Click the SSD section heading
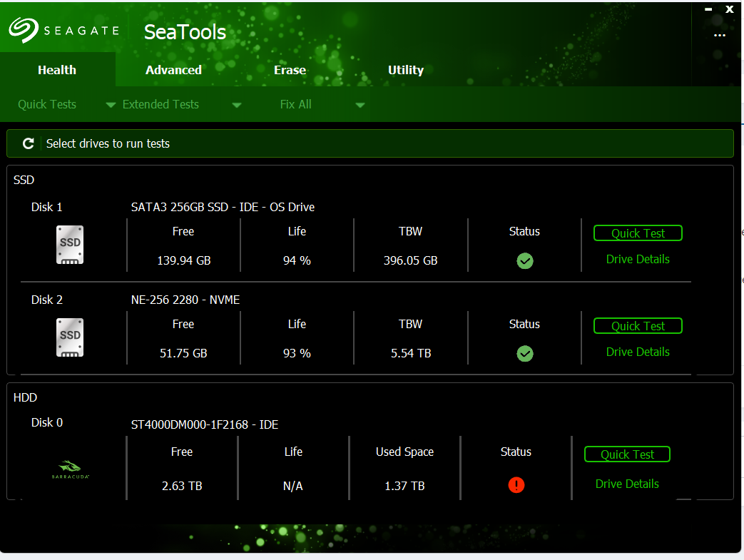 (x=24, y=180)
